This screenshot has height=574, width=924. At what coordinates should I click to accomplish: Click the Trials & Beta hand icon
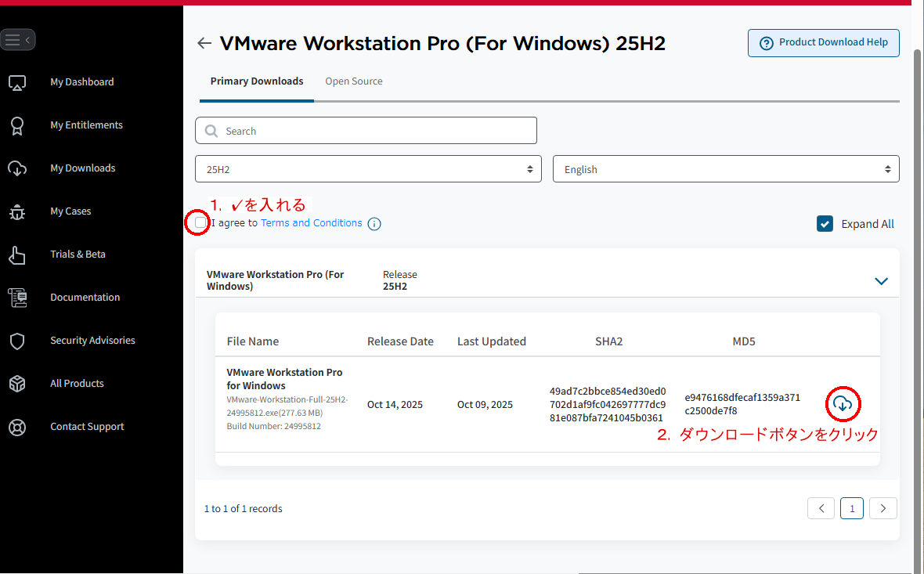point(17,255)
